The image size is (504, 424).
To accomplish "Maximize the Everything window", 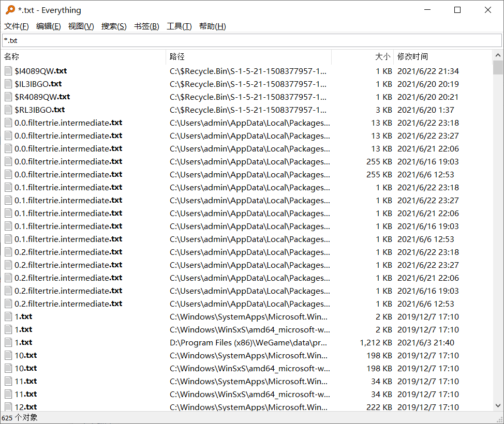I will (457, 10).
